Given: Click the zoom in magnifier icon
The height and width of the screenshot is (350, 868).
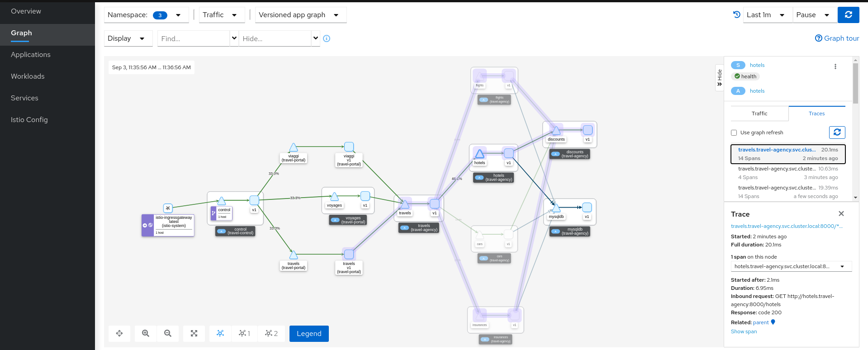Looking at the screenshot, I should [x=146, y=333].
